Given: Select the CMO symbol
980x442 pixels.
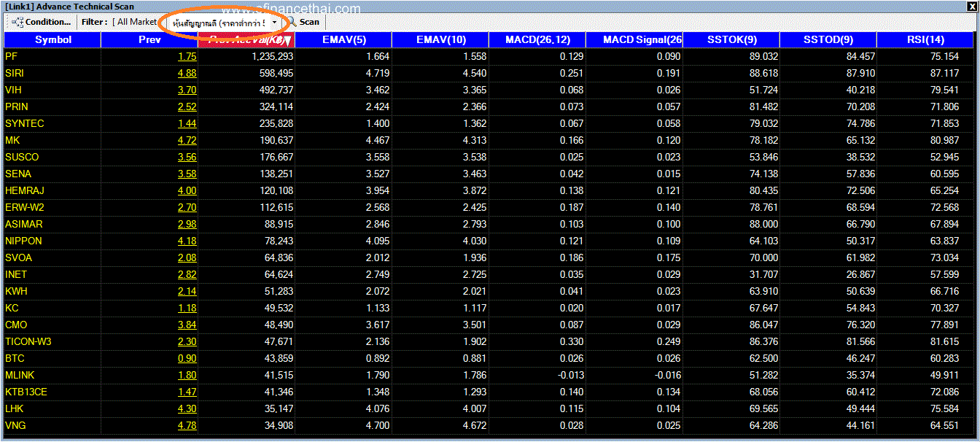Looking at the screenshot, I should click(16, 325).
